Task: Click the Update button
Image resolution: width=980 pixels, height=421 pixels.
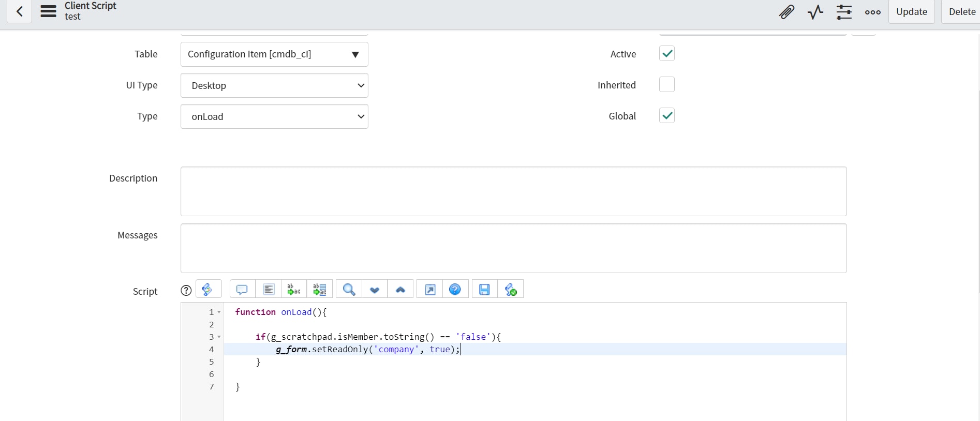Action: click(912, 11)
